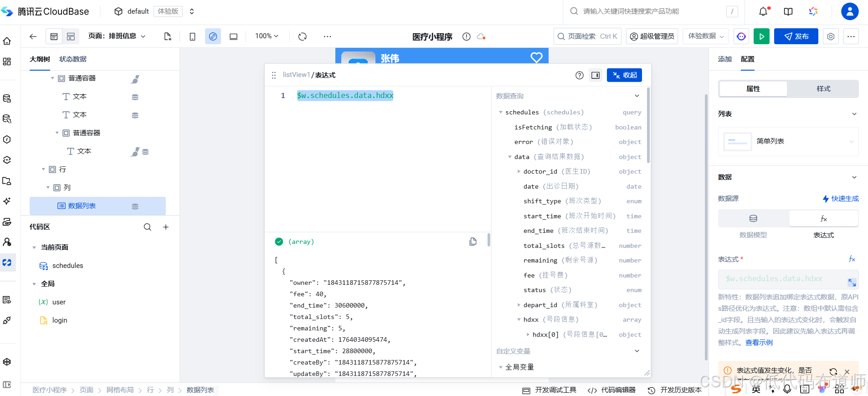Image resolution: width=868 pixels, height=396 pixels.
Task: Switch to 大纲树 tab
Action: (x=40, y=59)
